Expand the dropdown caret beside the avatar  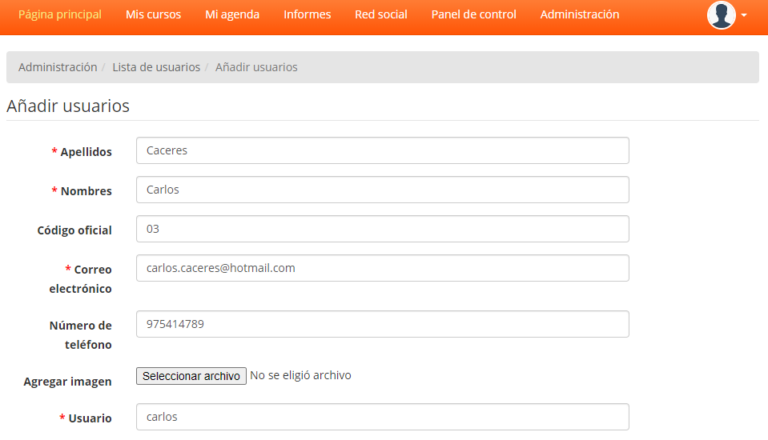point(744,16)
